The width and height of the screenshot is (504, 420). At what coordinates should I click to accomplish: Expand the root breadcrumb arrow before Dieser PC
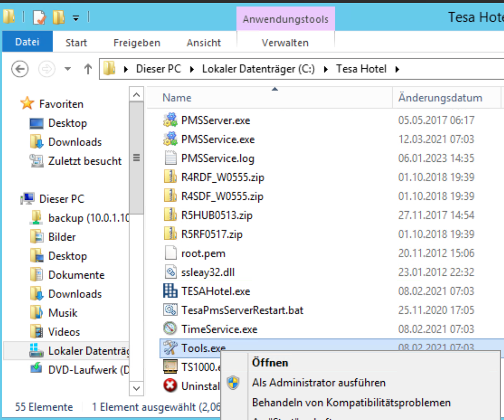click(x=126, y=69)
